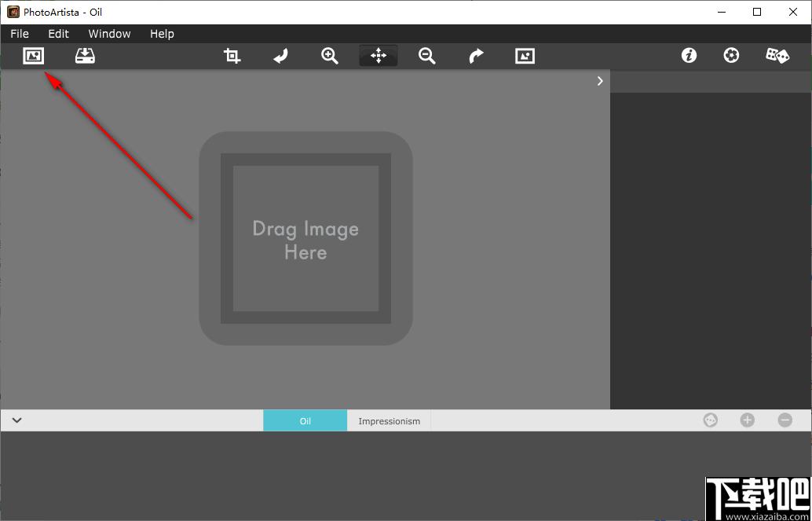This screenshot has height=521, width=812.
Task: Click the Drag Image Here drop area
Action: 306,238
